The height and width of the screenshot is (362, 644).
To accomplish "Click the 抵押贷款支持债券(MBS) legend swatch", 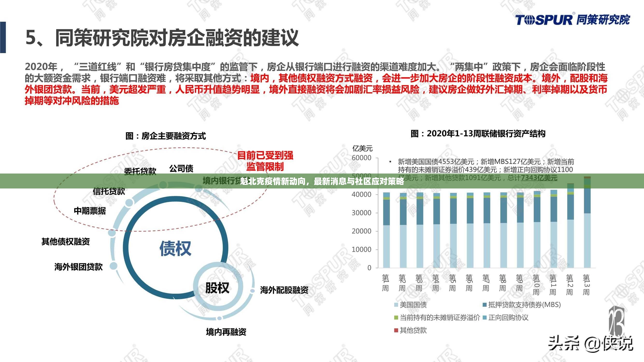I will pyautogui.click(x=485, y=305).
